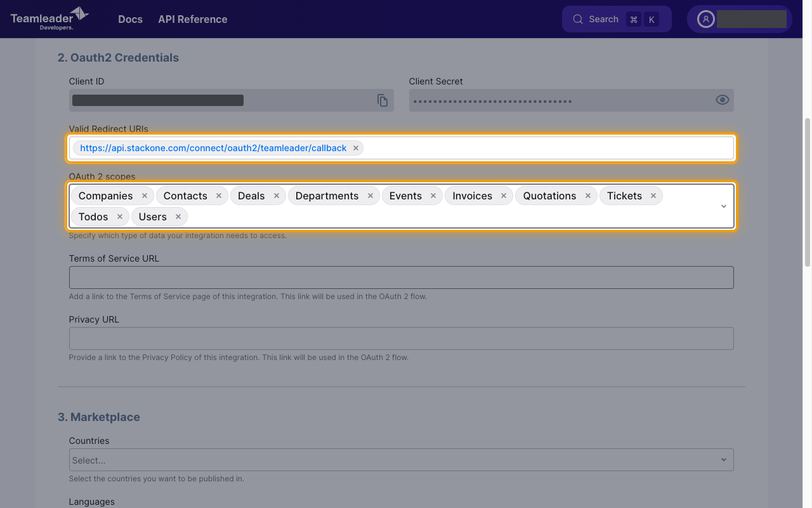Viewport: 812px width, 508px height.
Task: Remove the Deals scope tag
Action: pos(277,196)
